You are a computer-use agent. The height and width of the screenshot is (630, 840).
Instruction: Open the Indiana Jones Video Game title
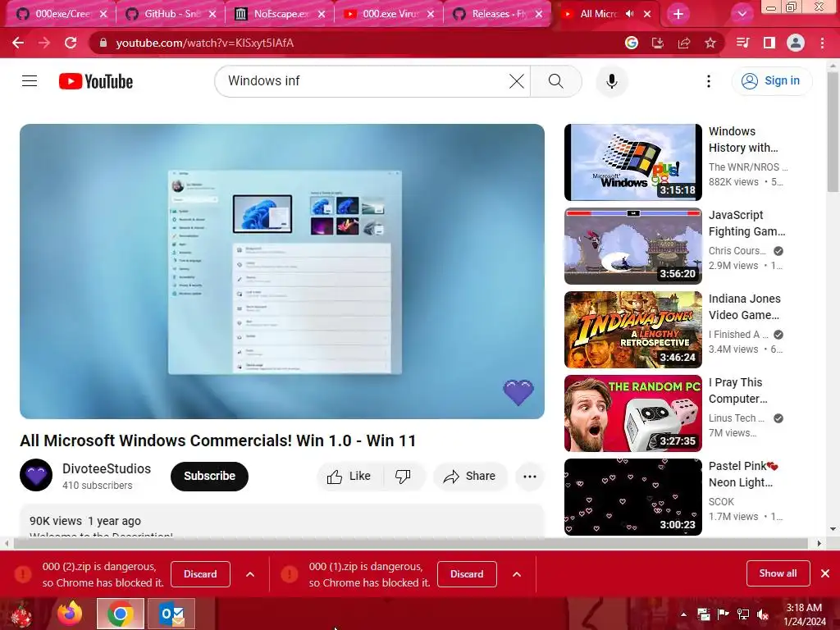coord(745,307)
